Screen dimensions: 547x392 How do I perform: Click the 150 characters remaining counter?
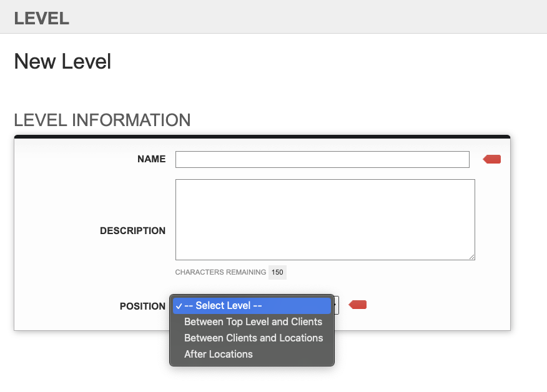click(x=277, y=272)
